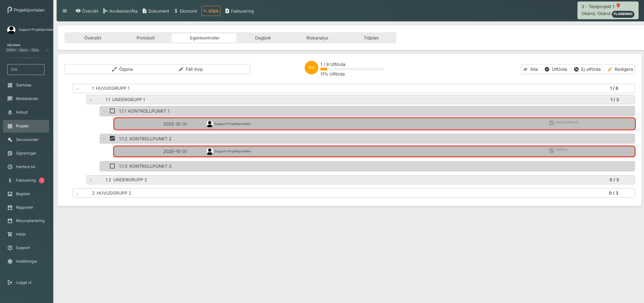Image resolution: width=644 pixels, height=303 pixels.
Task: Click the hamburger menu icon
Action: pyautogui.click(x=65, y=11)
